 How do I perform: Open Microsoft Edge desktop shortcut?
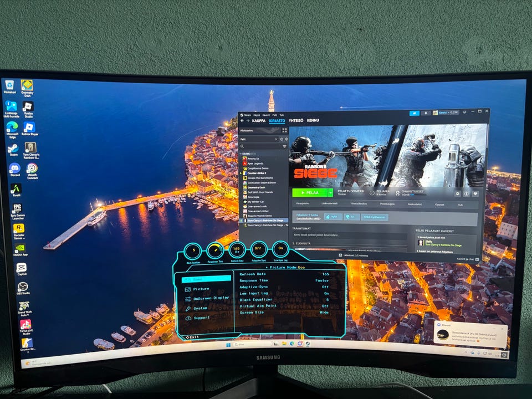point(12,130)
